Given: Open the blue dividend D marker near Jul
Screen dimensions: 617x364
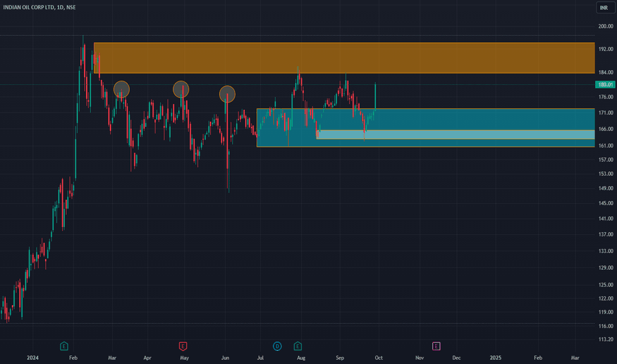Looking at the screenshot, I should pyautogui.click(x=277, y=346).
